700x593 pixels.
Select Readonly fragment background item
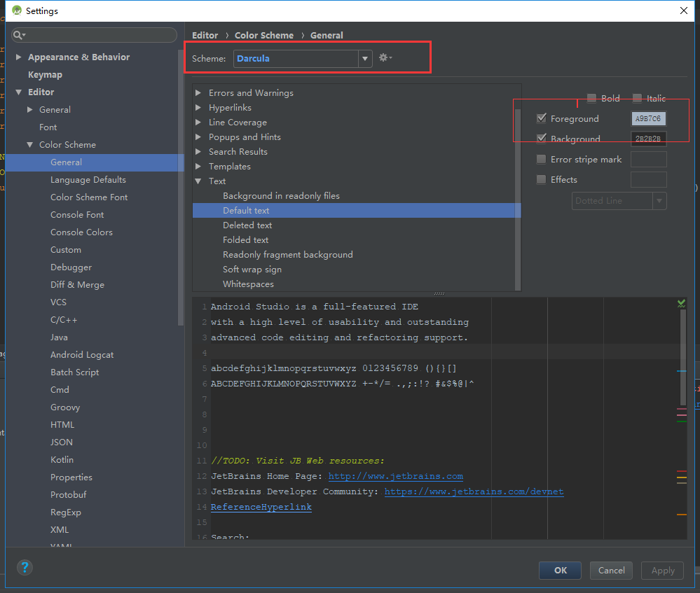tap(288, 255)
